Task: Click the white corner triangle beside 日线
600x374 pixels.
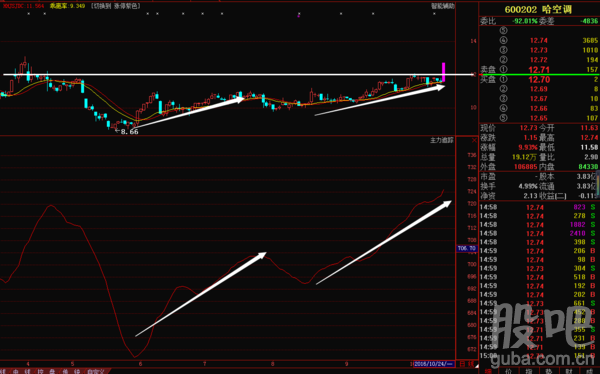Action: (x=477, y=366)
